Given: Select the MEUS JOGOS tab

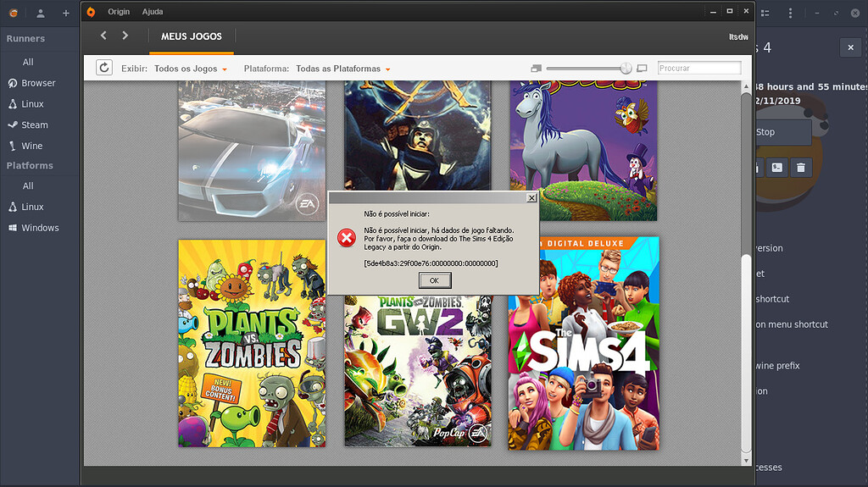Looking at the screenshot, I should click(x=192, y=36).
